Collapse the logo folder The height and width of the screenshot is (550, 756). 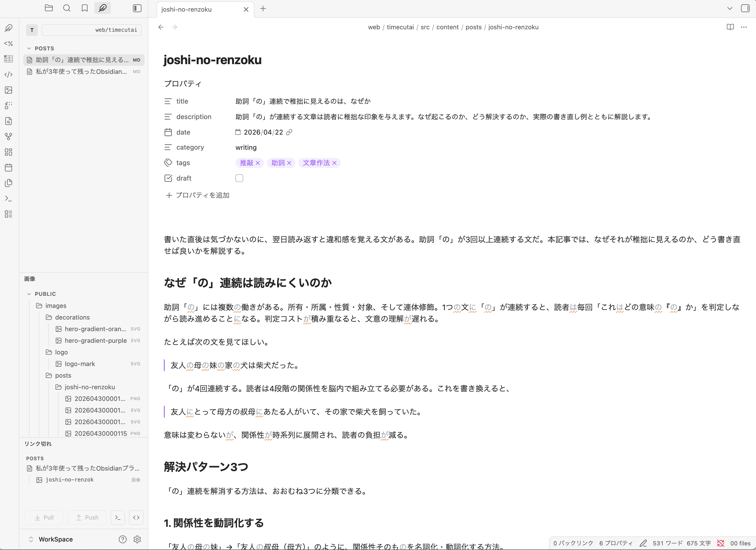pos(57,352)
